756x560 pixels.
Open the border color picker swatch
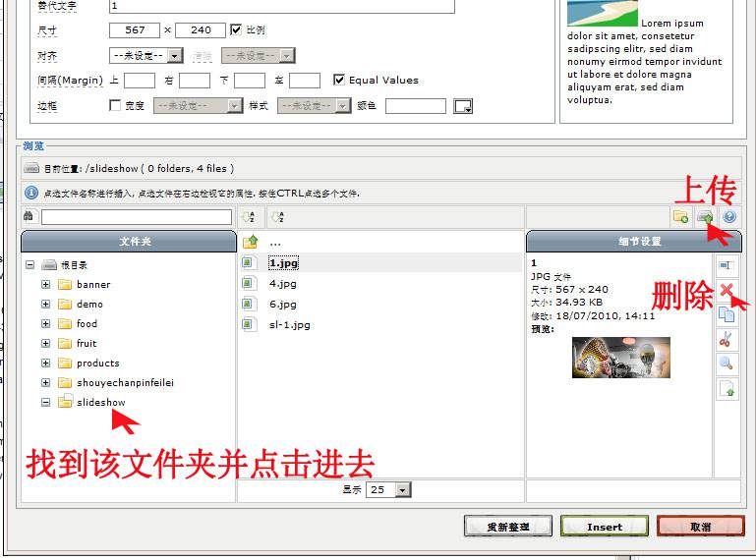point(463,106)
